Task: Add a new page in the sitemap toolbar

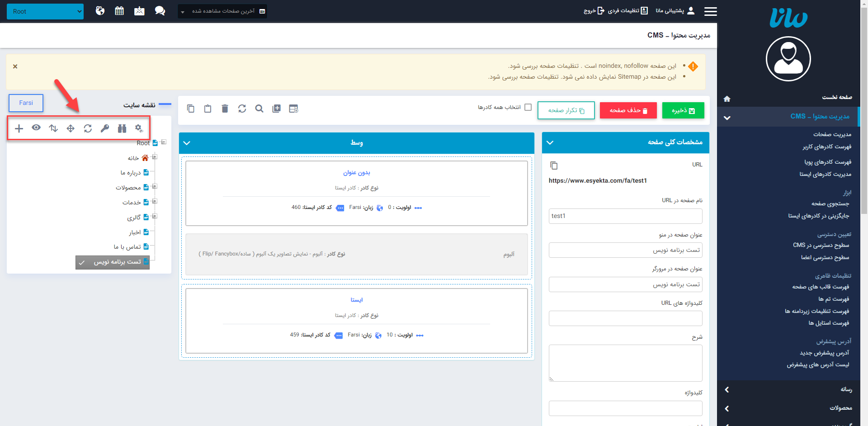Action: (19, 128)
